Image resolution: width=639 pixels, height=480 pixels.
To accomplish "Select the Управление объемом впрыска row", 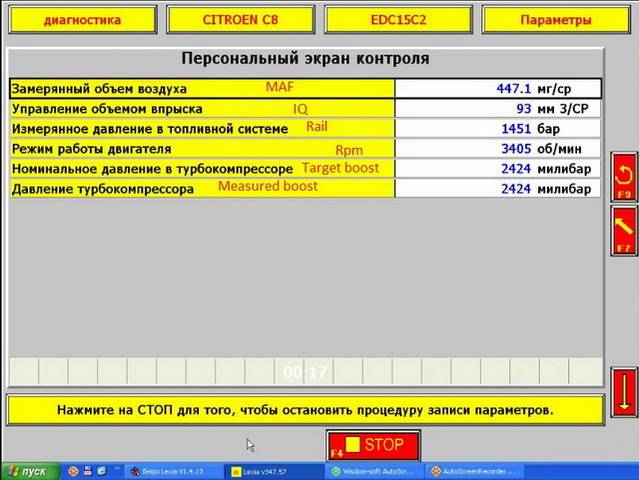I will point(202,109).
